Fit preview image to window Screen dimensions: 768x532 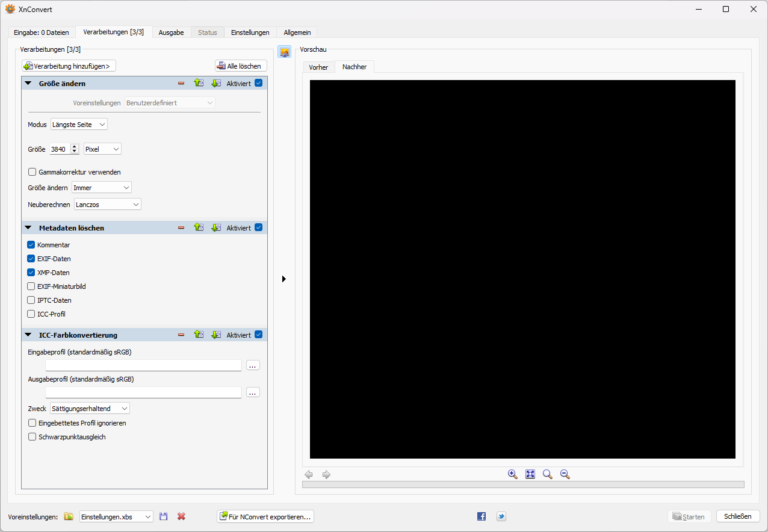(x=530, y=474)
